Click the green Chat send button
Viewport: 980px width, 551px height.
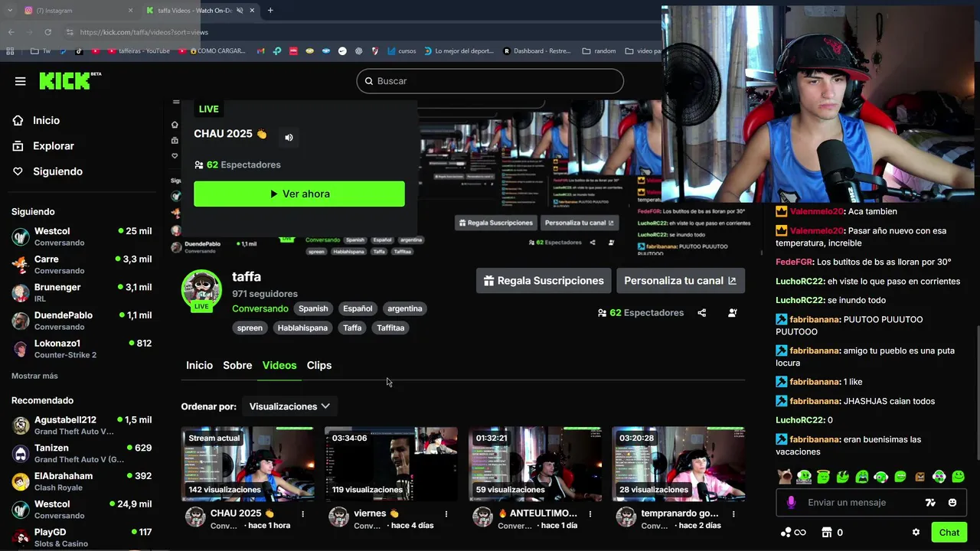[949, 533]
